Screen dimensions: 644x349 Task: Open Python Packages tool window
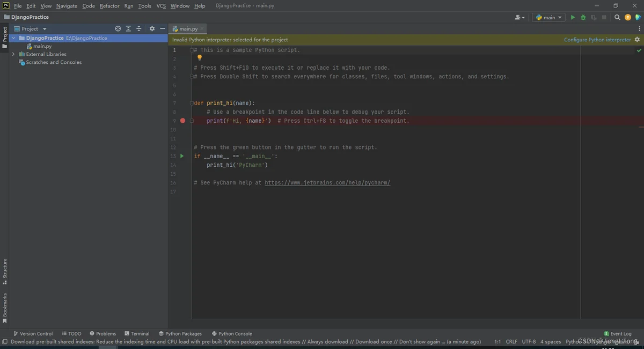(180, 333)
